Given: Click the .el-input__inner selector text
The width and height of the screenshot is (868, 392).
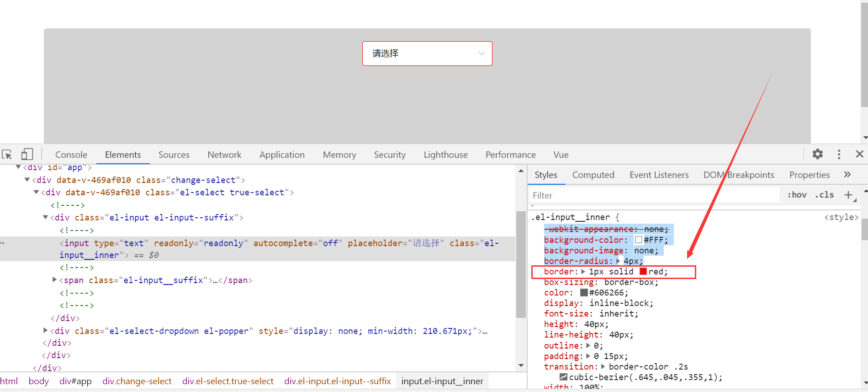Looking at the screenshot, I should pos(570,217).
